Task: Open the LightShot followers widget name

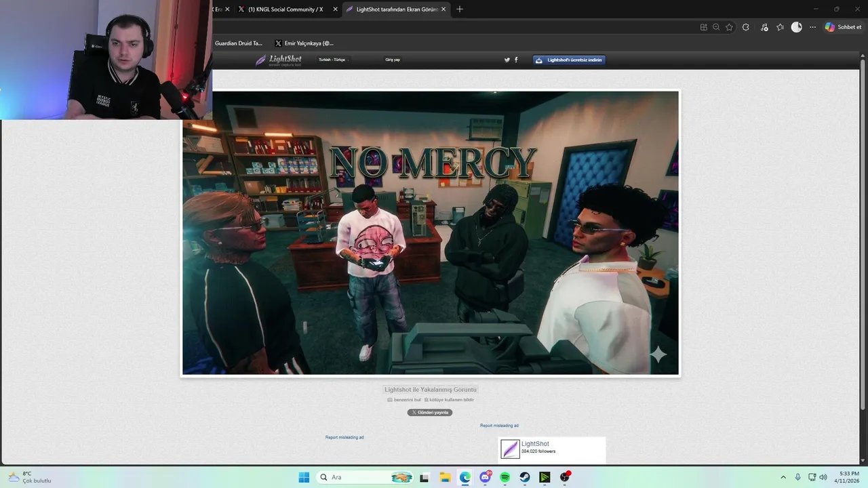Action: pos(535,444)
